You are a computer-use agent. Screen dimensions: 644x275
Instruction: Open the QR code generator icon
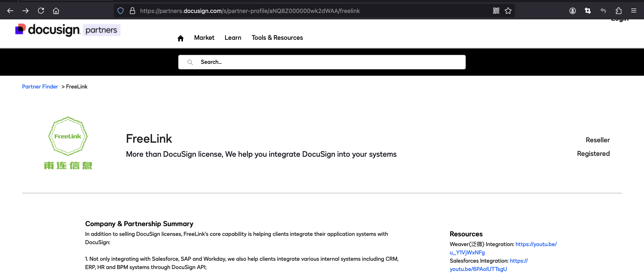pyautogui.click(x=496, y=11)
